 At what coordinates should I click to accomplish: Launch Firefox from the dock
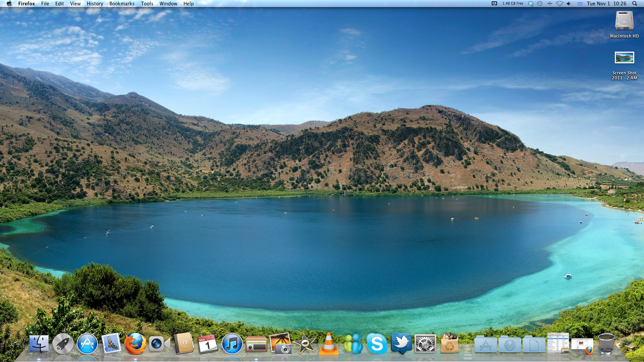coord(135,344)
